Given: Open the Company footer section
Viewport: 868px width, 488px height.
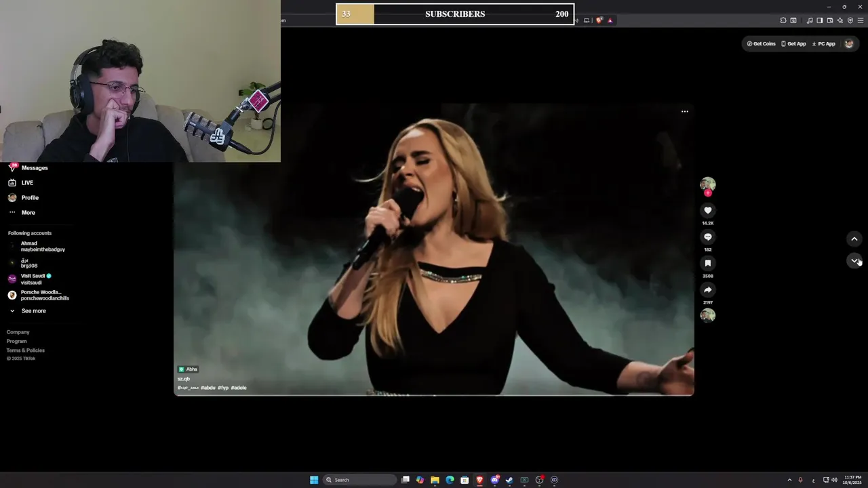Looking at the screenshot, I should coord(18,332).
